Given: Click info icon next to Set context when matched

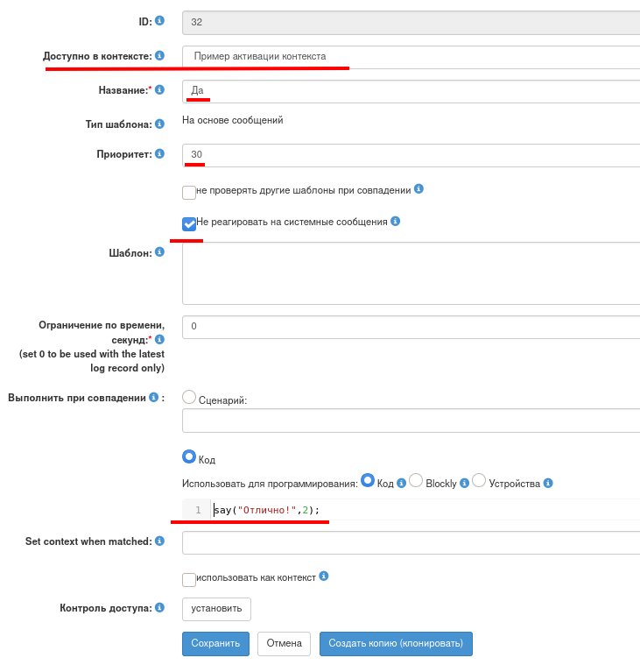Looking at the screenshot, I should 159,541.
